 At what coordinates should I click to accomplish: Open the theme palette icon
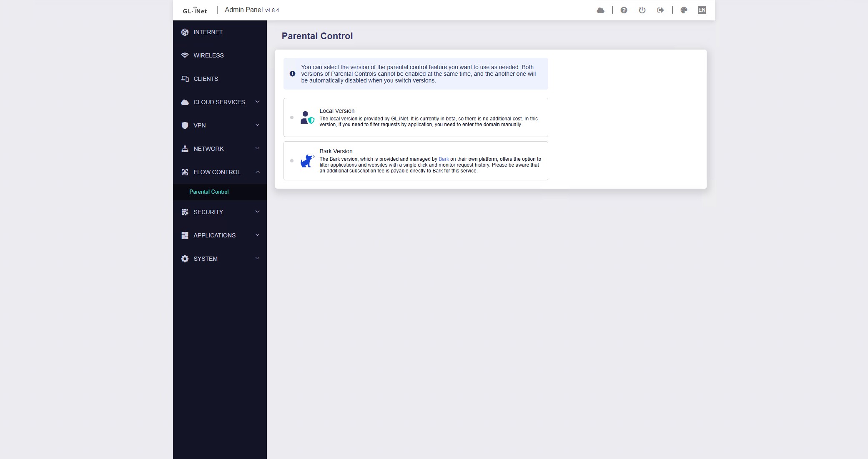coord(684,10)
